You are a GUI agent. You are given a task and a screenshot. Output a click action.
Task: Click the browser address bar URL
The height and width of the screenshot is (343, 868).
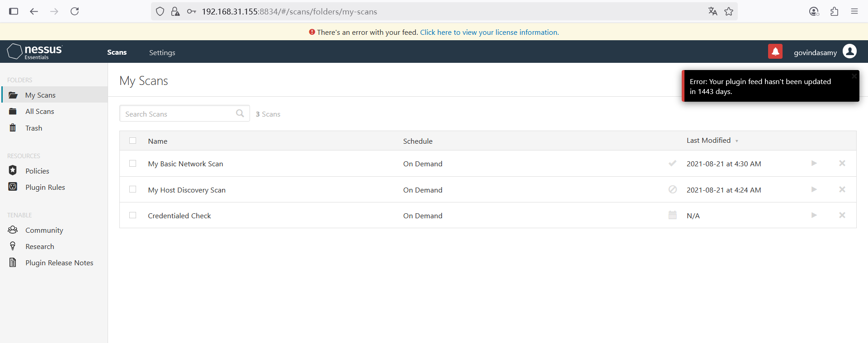pos(289,11)
